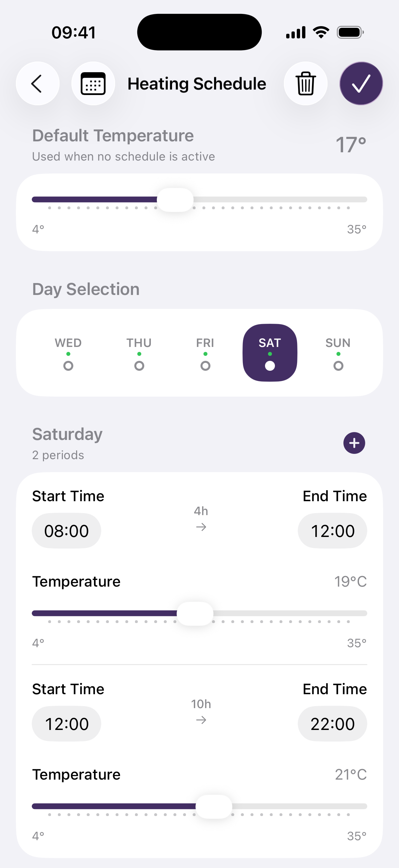Screen dimensions: 399x868
Task: Switch to the SUN day tab
Action: pyautogui.click(x=338, y=353)
